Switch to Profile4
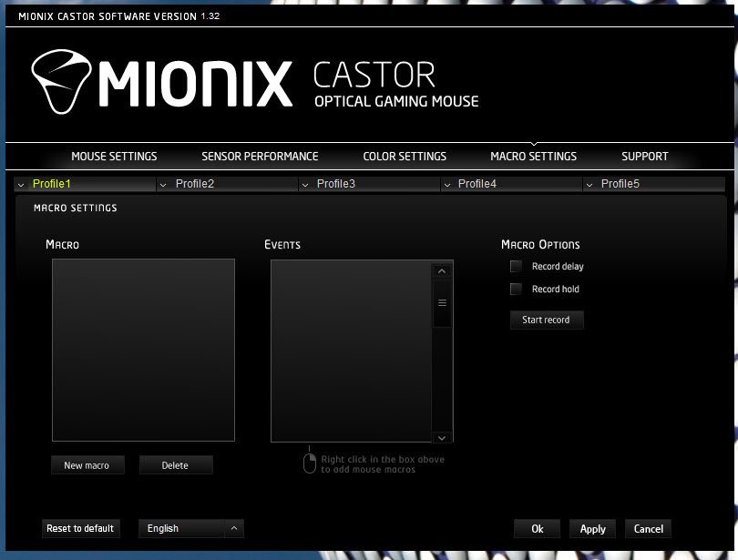 [512, 184]
